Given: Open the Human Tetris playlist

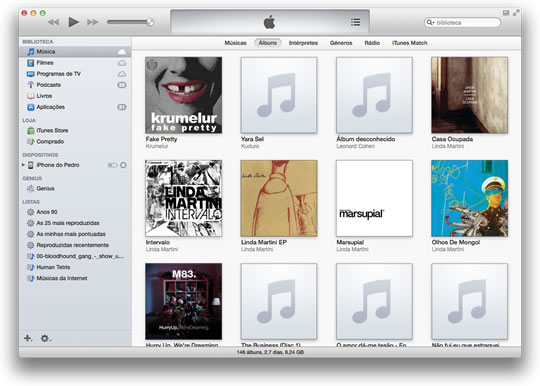Looking at the screenshot, I should [75, 267].
